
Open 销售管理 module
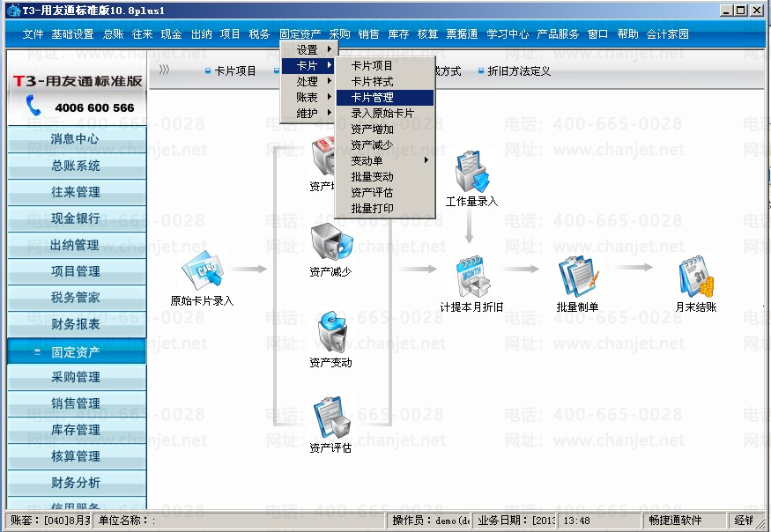(77, 403)
